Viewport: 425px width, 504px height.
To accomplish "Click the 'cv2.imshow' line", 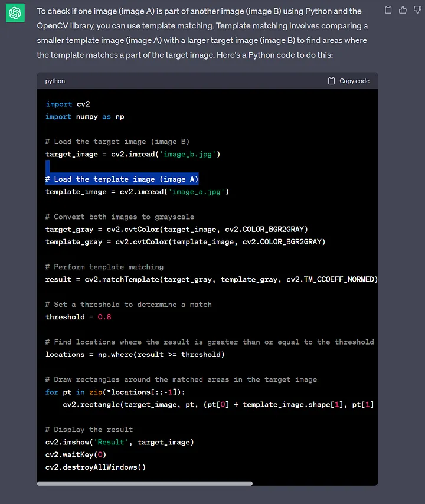I will click(120, 442).
